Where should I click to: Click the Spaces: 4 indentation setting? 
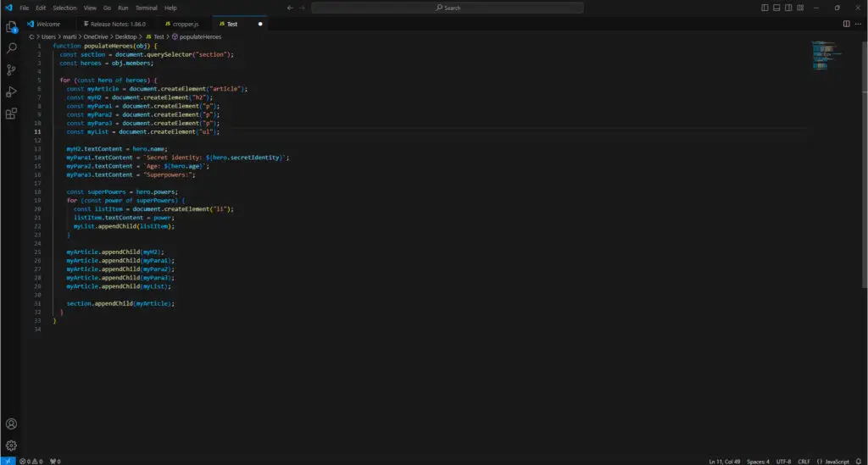[758, 461]
